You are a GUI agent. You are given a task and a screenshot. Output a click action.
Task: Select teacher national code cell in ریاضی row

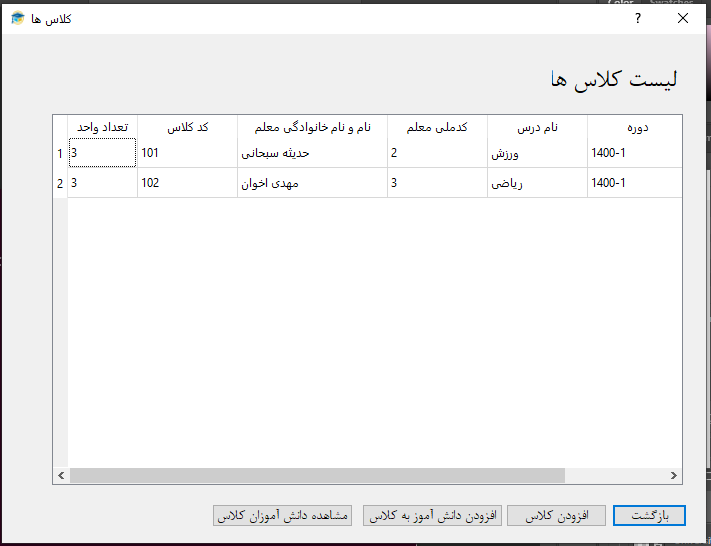tap(437, 183)
